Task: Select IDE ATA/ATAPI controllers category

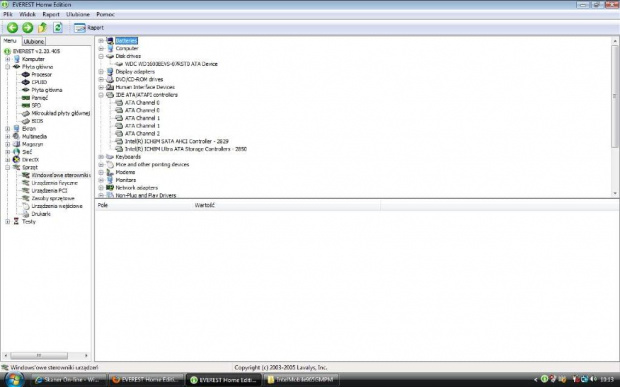Action: 146,95
